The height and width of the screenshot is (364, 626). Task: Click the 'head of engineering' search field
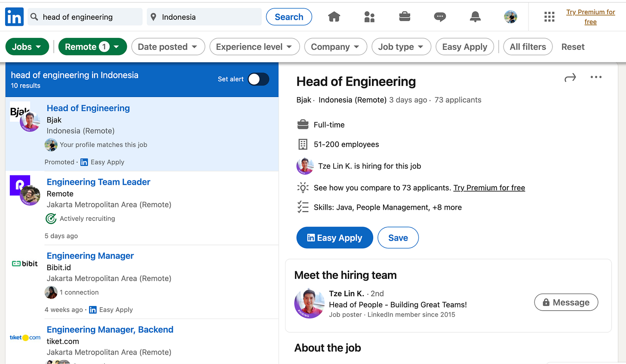point(85,17)
